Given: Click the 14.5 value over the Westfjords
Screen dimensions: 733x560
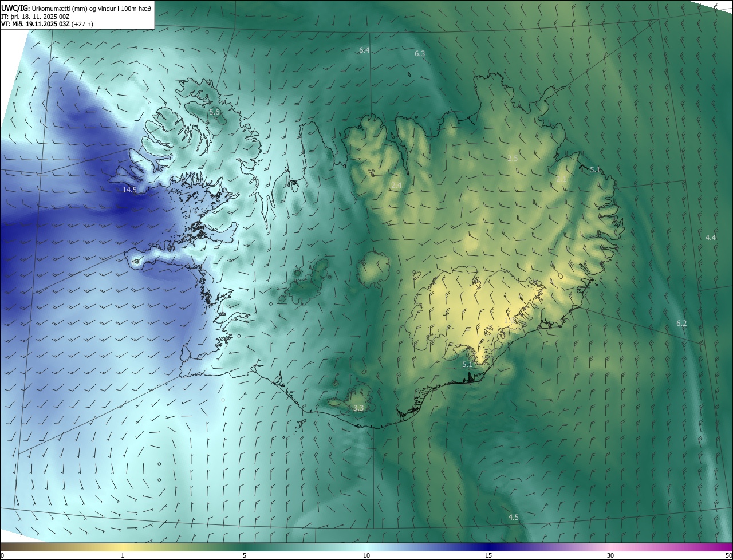Looking at the screenshot, I should (129, 190).
